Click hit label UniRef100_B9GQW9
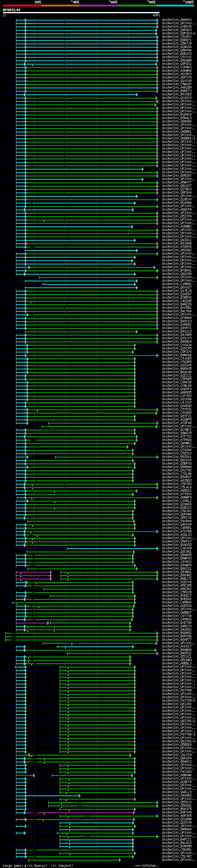The width and height of the screenshot is (197, 868). coord(177,60)
